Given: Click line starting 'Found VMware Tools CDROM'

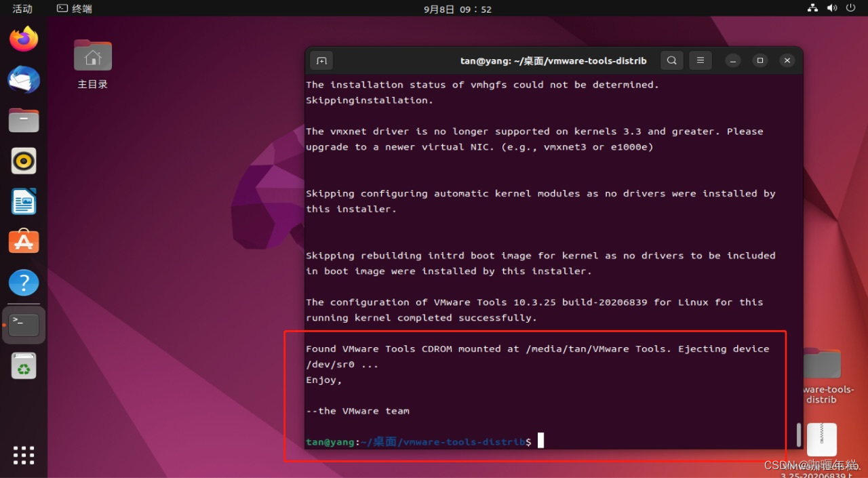Looking at the screenshot, I should (x=538, y=348).
